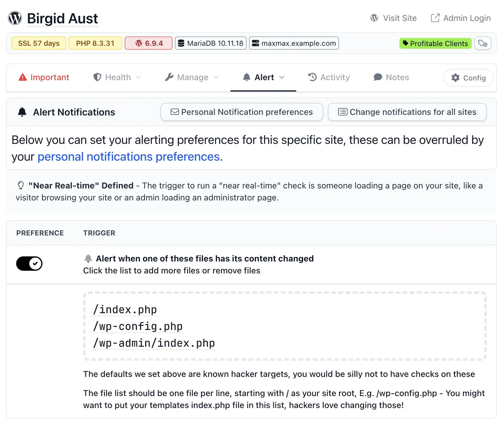The width and height of the screenshot is (504, 426).
Task: Click Change notifications for all sites
Action: coord(407,112)
